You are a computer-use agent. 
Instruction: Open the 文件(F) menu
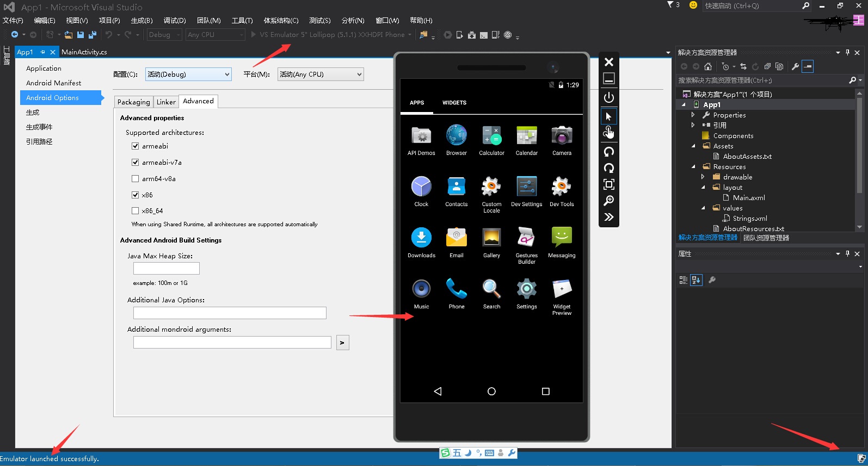(13, 21)
